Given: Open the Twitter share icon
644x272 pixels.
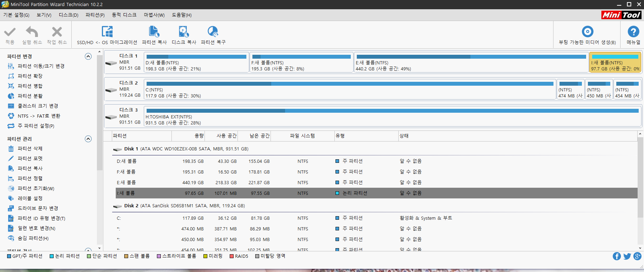Looking at the screenshot, I should (627, 256).
